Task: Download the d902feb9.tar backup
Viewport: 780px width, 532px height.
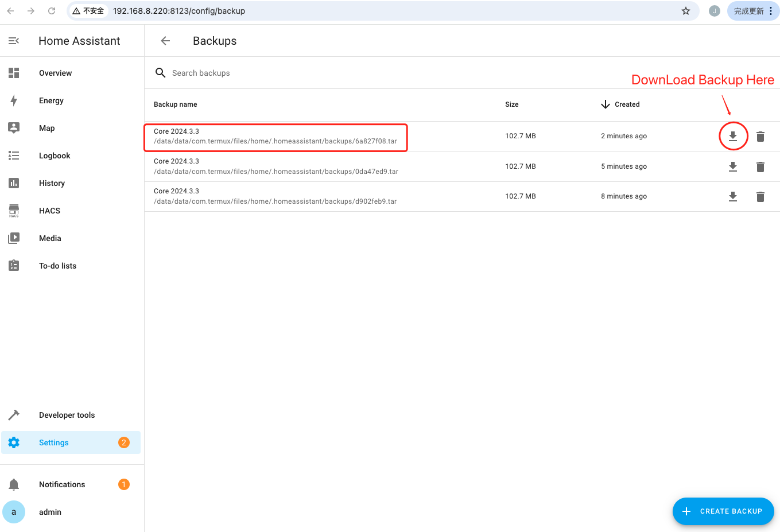Action: 732,197
